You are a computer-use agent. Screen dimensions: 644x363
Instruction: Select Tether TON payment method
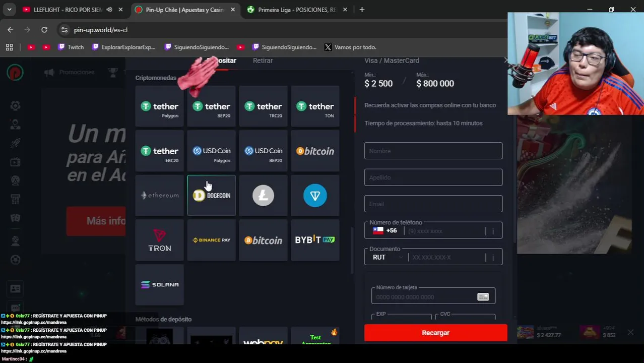(315, 106)
